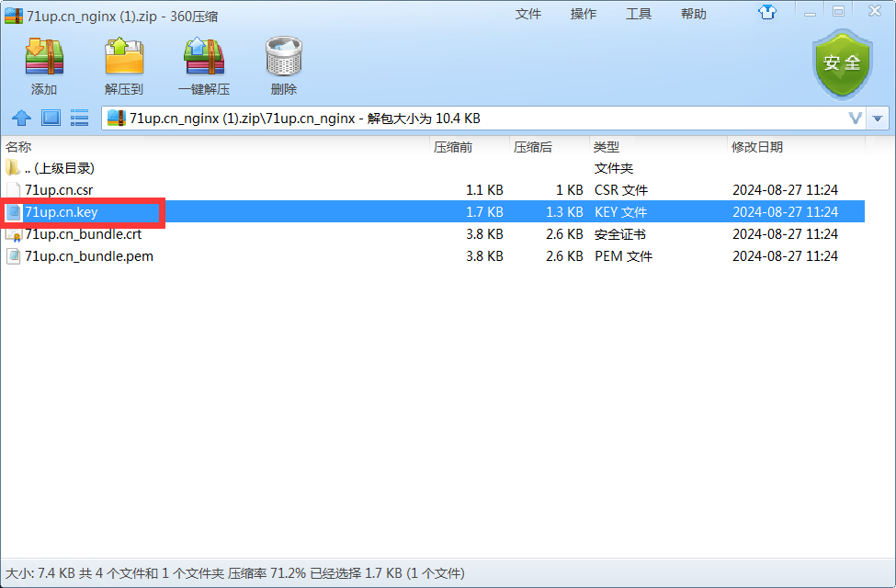Close the 360压缩 window
This screenshot has height=588, width=896.
tap(875, 11)
